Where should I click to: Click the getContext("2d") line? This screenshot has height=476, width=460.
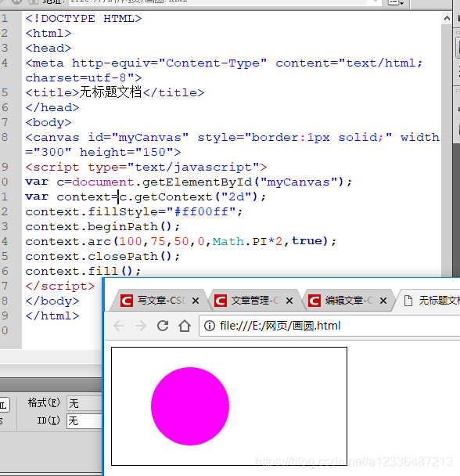pos(146,197)
